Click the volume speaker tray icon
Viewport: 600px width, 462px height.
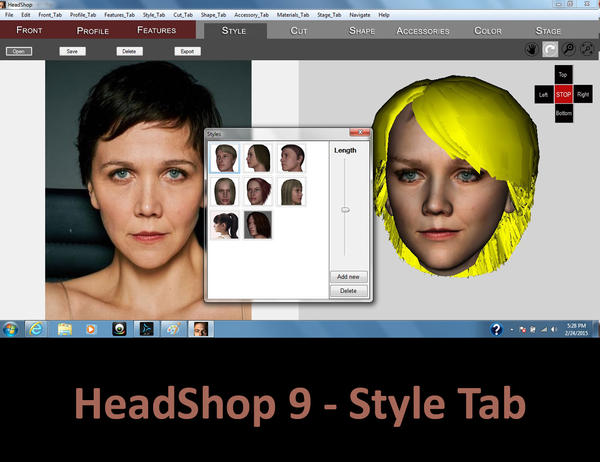coord(553,329)
